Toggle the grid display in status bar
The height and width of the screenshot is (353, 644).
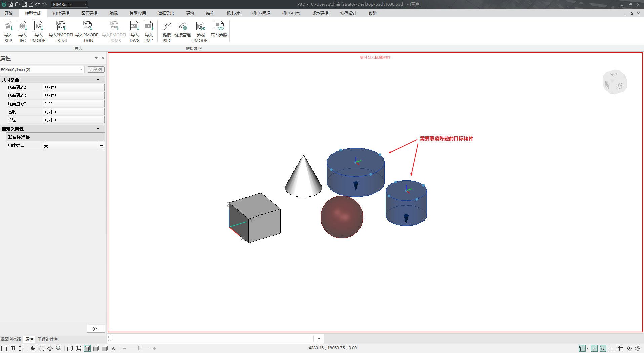click(620, 348)
